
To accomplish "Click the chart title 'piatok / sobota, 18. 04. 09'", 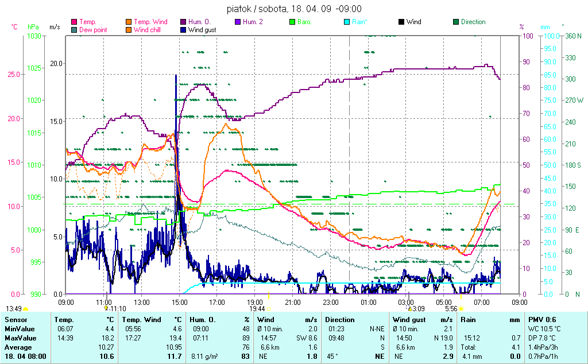I will [279, 9].
